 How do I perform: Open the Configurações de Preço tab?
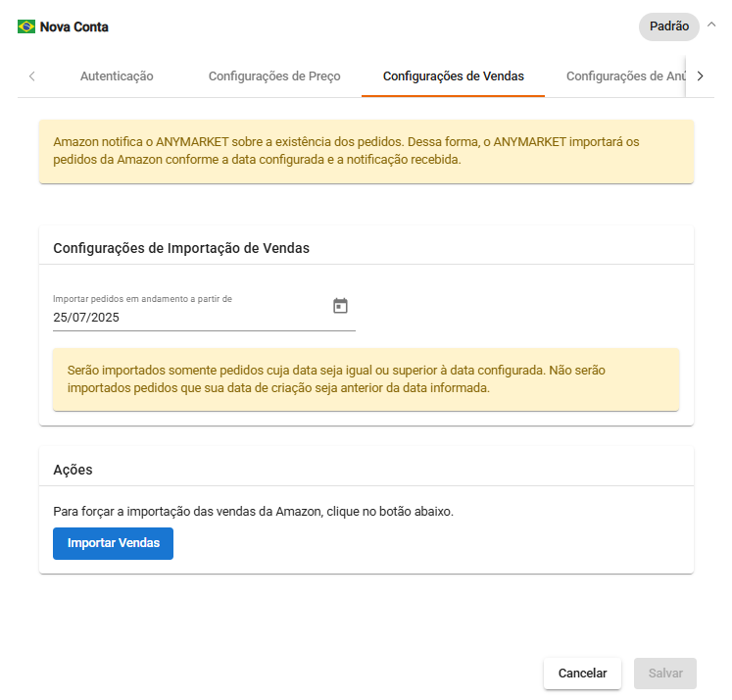[x=274, y=75]
